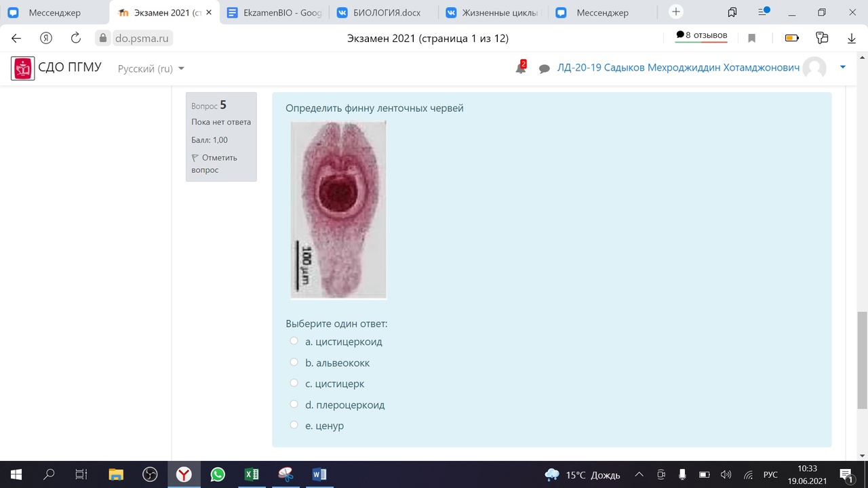Open the browser extensions icon
This screenshot has width=868, height=488.
click(x=822, y=39)
